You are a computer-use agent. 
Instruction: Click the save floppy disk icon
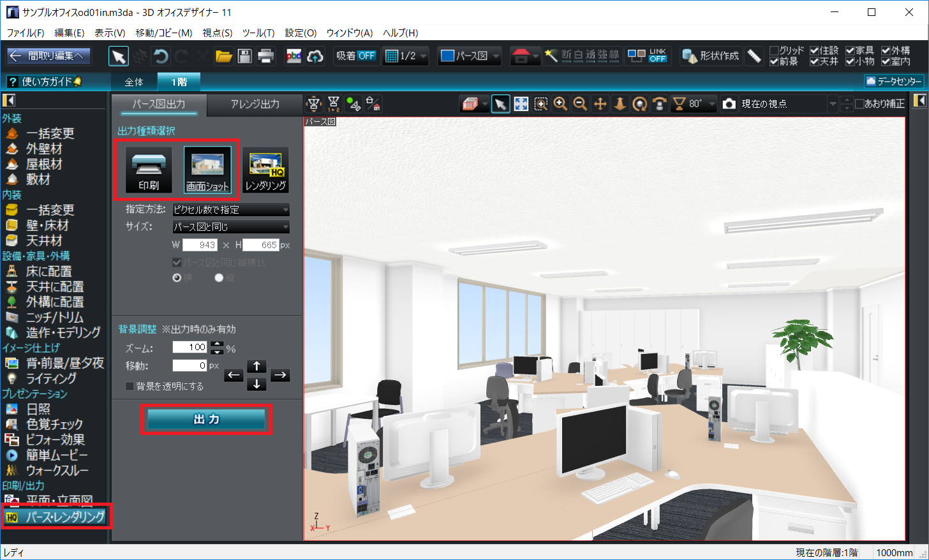pyautogui.click(x=244, y=56)
